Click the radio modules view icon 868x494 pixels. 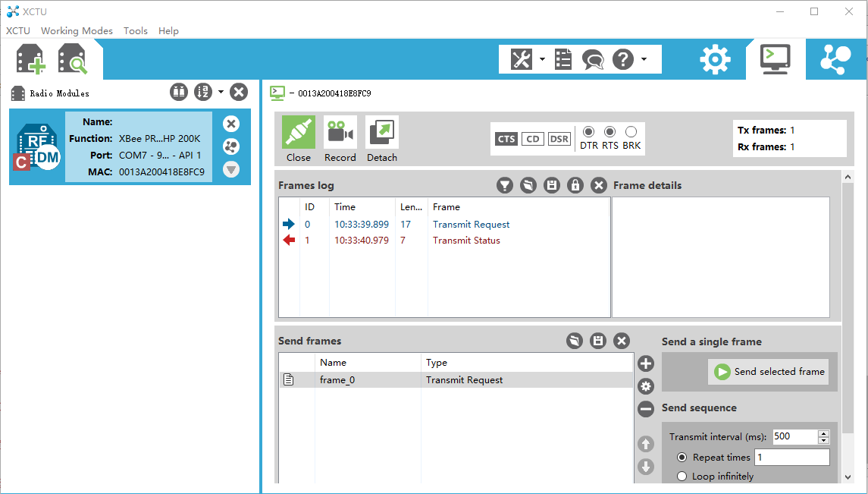tap(179, 92)
